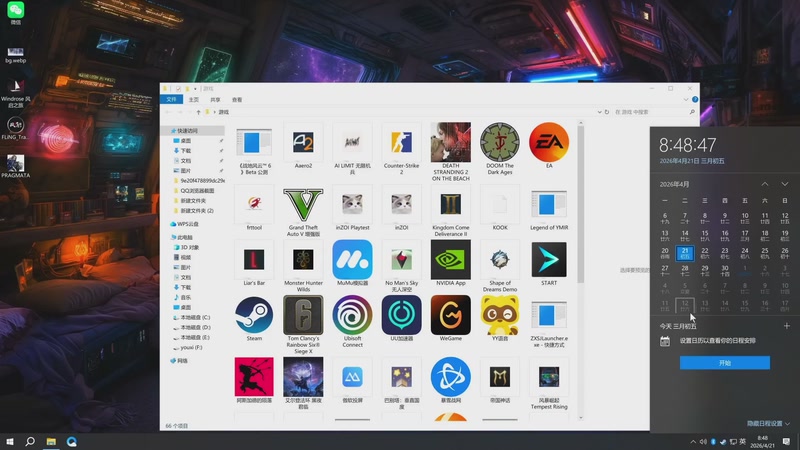Viewport: 800px width, 450px height.
Task: Open the AI LIMIT shortcut
Action: tap(353, 149)
